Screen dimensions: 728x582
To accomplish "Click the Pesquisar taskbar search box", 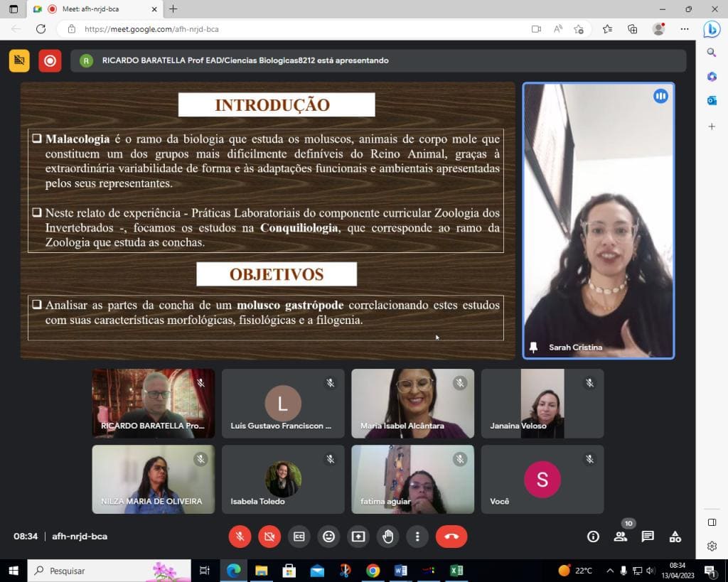I will (109, 571).
